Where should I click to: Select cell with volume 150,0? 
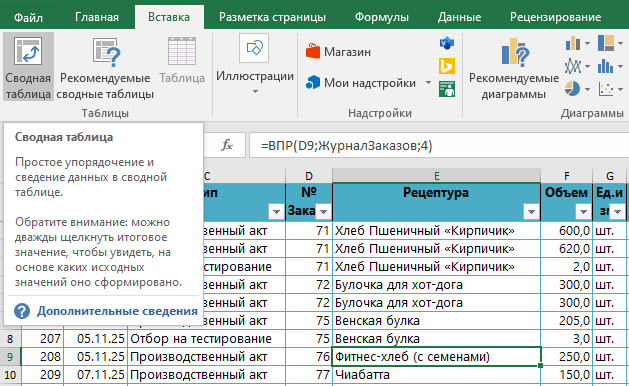click(566, 375)
